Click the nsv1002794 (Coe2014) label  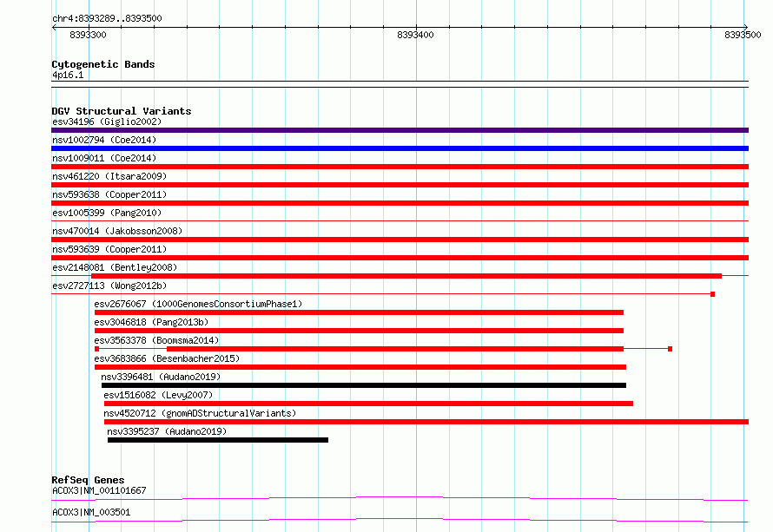coord(104,140)
